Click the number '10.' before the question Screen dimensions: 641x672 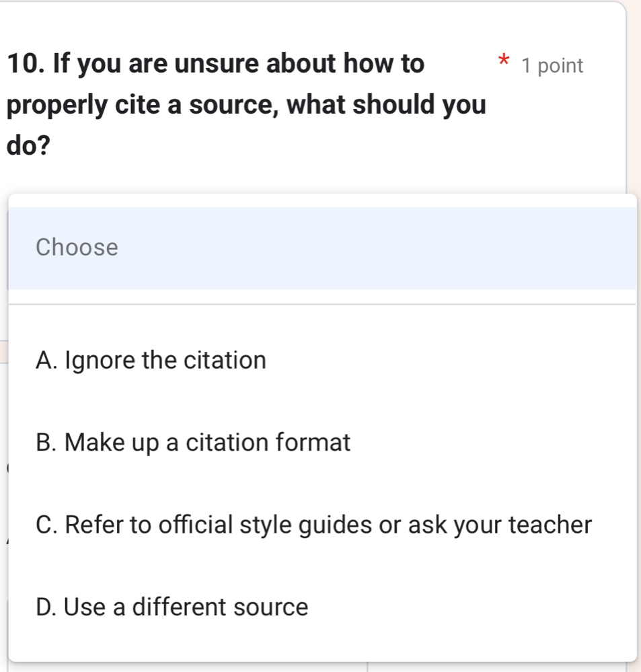(x=27, y=65)
